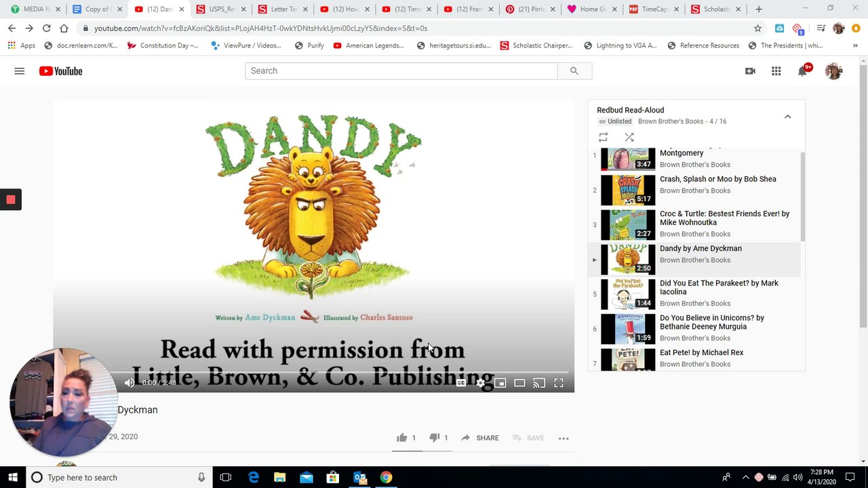Cast video to a TV
The height and width of the screenshot is (488, 868).
point(539,383)
